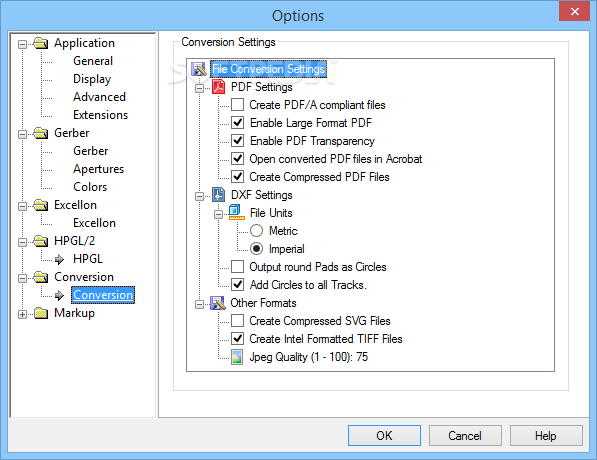This screenshot has width=597, height=460.
Task: Click the Application folder icon
Action: pyautogui.click(x=41, y=43)
